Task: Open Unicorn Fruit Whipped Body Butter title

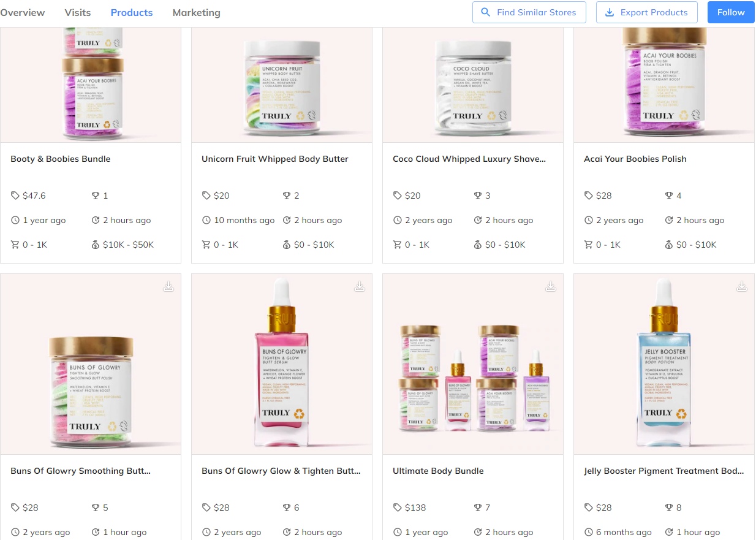Action: [x=275, y=159]
